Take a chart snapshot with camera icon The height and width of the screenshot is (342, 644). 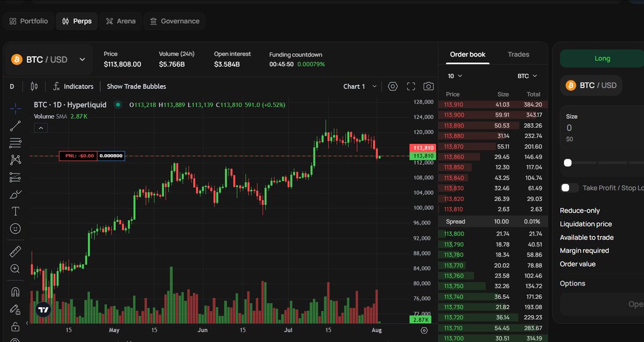pyautogui.click(x=428, y=86)
